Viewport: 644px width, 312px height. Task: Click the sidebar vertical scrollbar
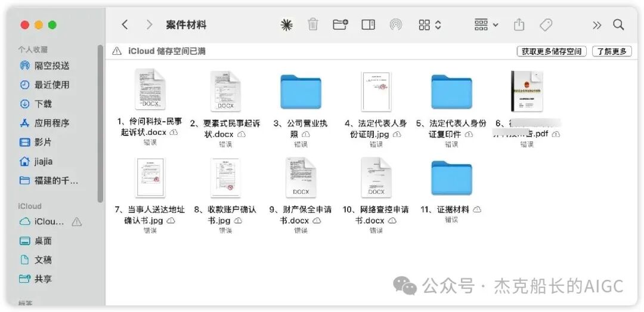pos(100,123)
